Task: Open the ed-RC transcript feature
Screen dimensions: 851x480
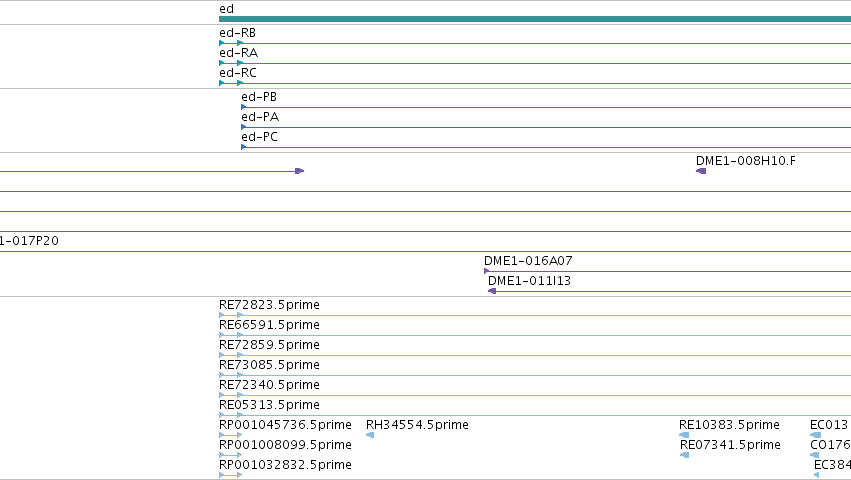Action: tap(535, 83)
